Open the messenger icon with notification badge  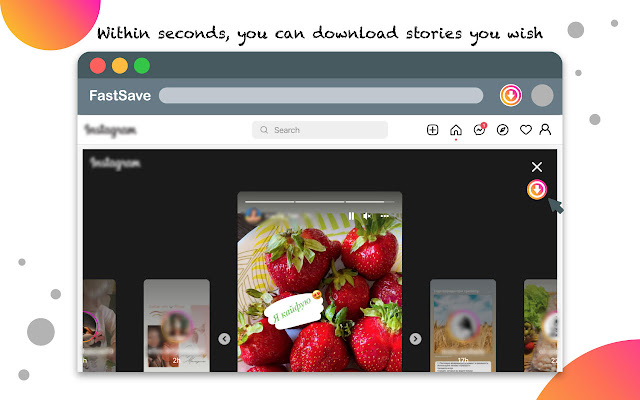click(x=480, y=129)
